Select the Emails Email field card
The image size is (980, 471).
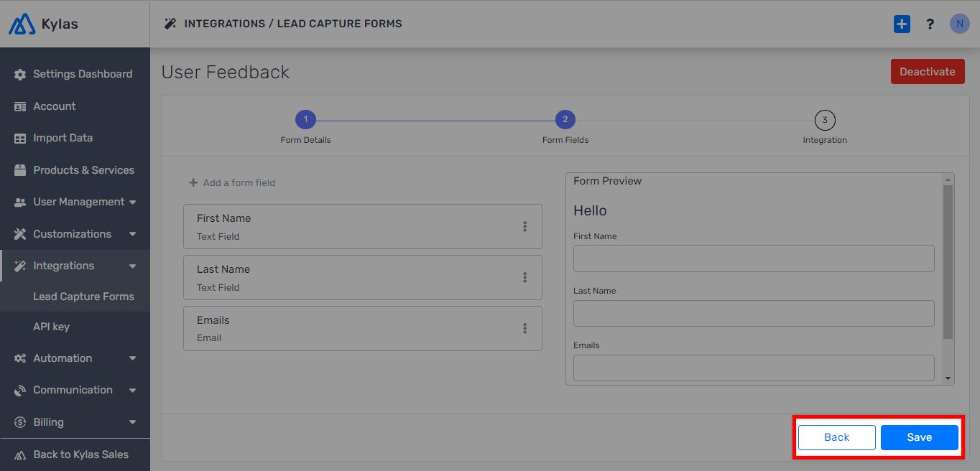363,328
